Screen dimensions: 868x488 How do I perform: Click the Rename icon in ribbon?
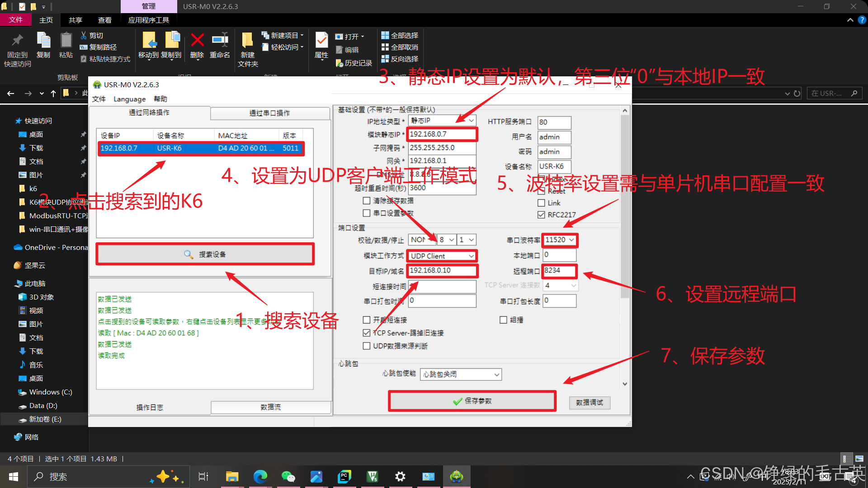pyautogui.click(x=220, y=41)
